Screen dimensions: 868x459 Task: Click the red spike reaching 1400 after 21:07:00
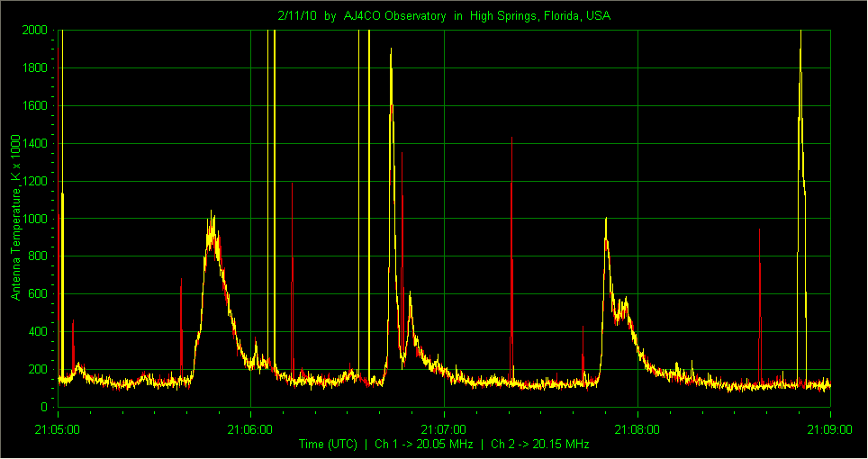511,139
